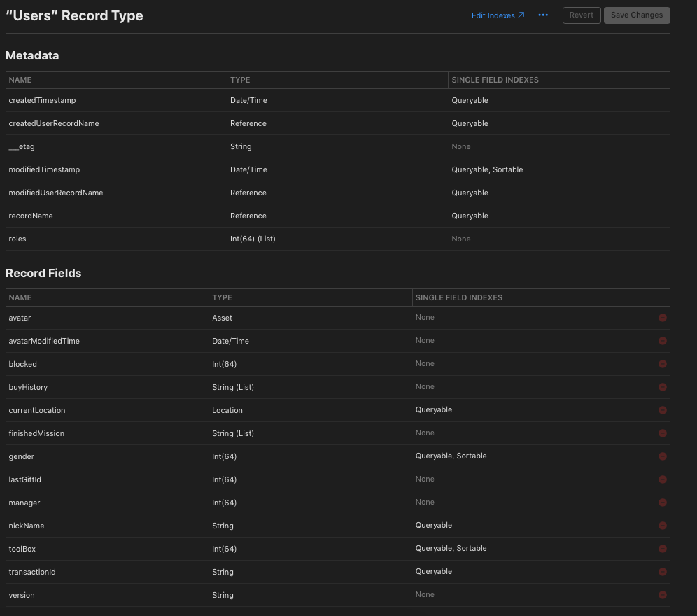Screen dimensions: 697x616
Task: Open index options for avatarModifiedTime
Action: coord(425,341)
